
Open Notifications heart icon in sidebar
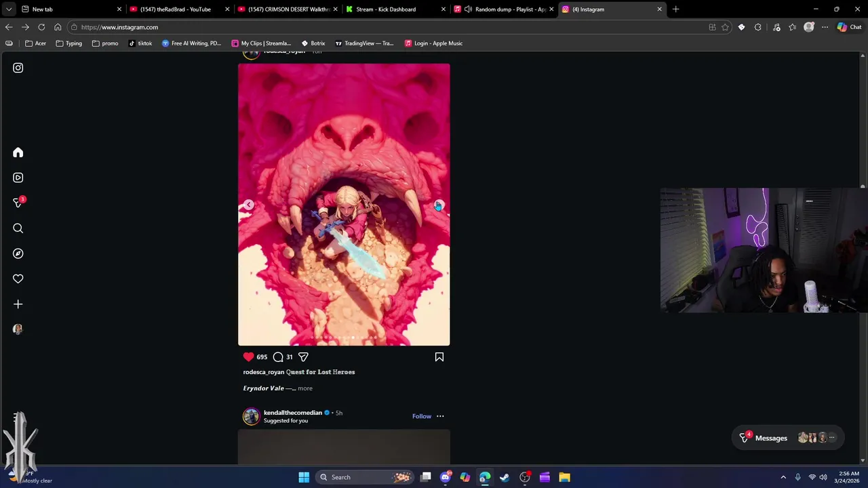18,279
